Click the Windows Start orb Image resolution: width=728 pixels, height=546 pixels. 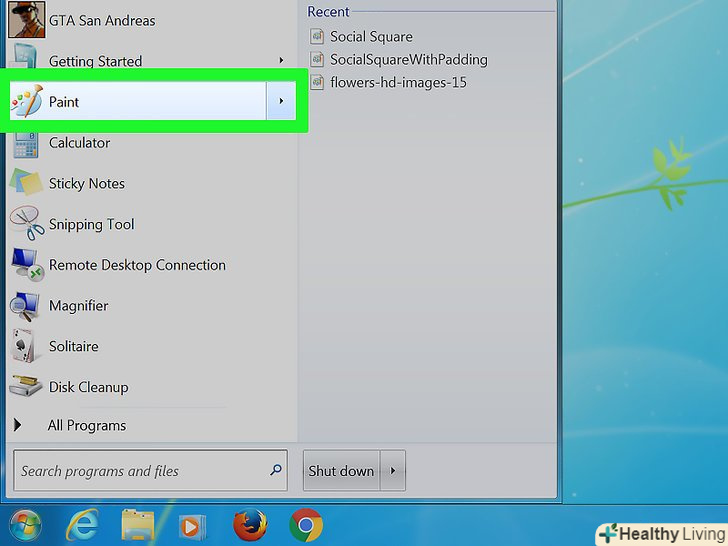pyautogui.click(x=26, y=526)
